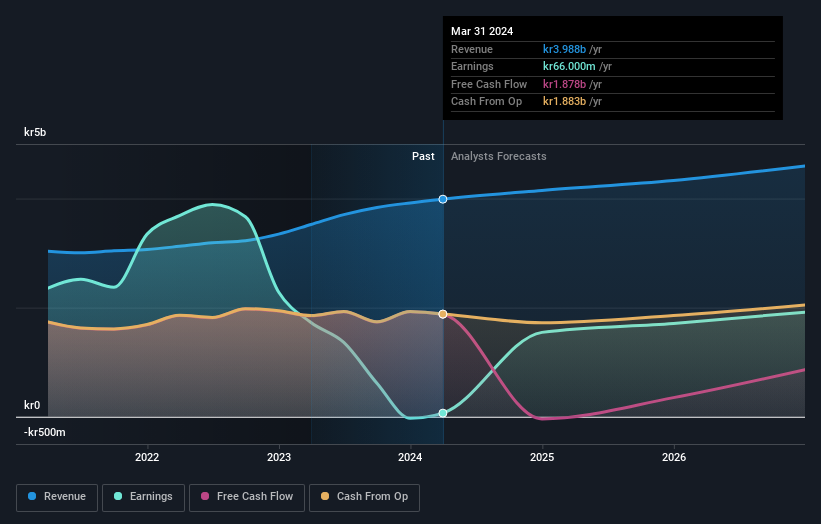This screenshot has height=524, width=821.
Task: Click the -kr500m y-axis label
Action: point(45,432)
